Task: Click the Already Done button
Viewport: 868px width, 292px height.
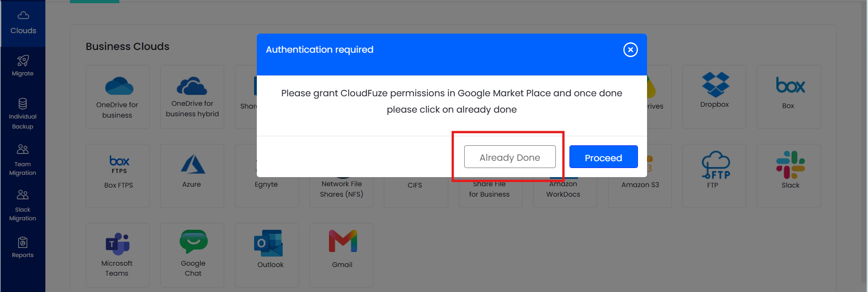Action: pyautogui.click(x=510, y=157)
